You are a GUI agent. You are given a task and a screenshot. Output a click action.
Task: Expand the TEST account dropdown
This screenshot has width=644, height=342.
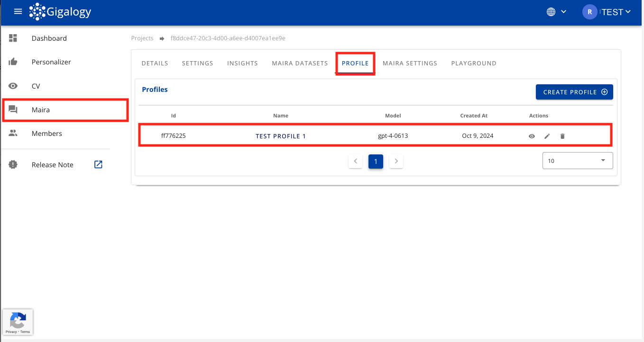616,12
